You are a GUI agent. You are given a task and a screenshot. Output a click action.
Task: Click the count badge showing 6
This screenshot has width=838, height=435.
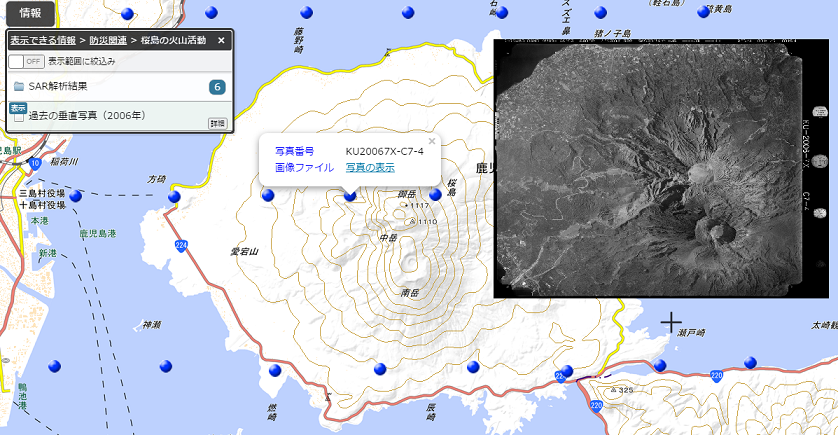217,87
